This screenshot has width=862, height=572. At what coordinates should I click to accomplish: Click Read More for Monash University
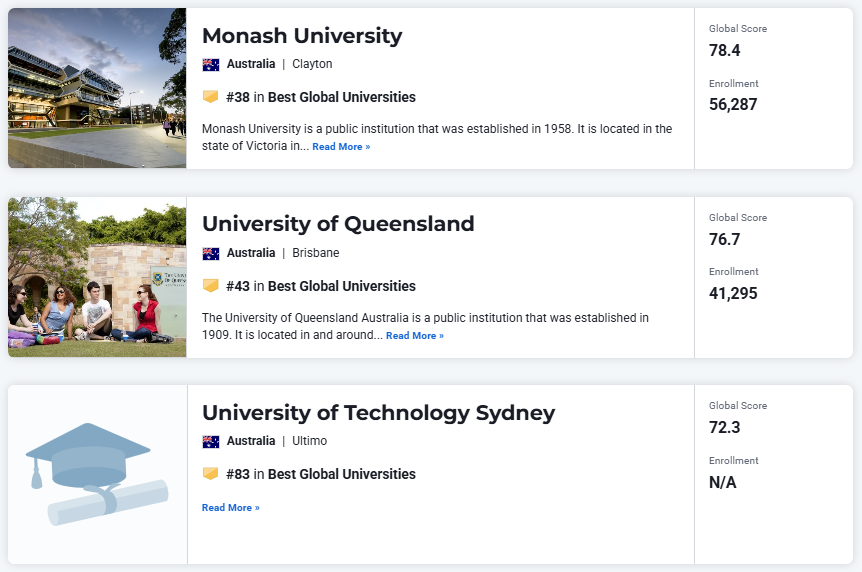341,147
